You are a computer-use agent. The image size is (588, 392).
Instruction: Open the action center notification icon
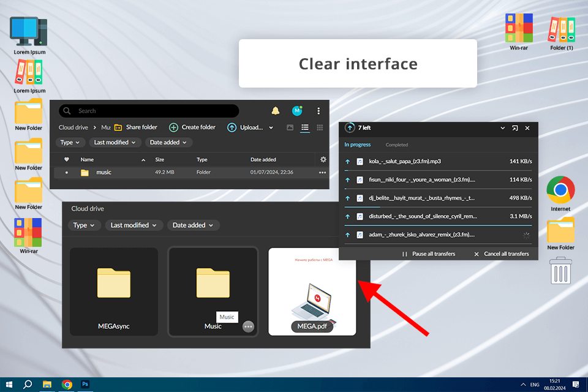tap(576, 385)
